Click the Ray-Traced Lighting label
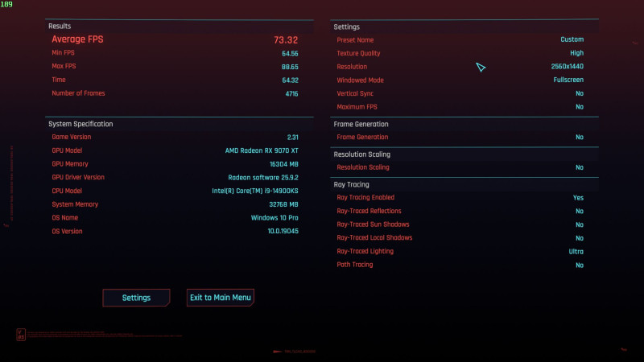The height and width of the screenshot is (362, 644). pyautogui.click(x=365, y=251)
